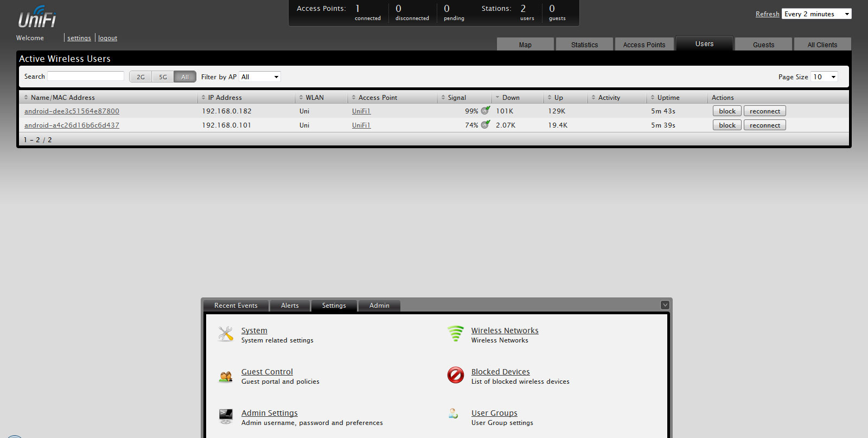The image size is (868, 438).
Task: Switch to the Access Points tab
Action: [644, 45]
